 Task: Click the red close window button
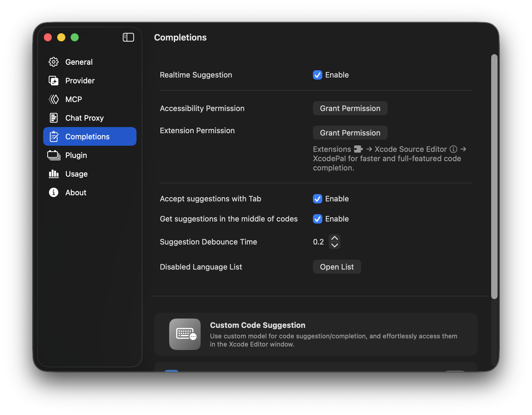(x=48, y=37)
